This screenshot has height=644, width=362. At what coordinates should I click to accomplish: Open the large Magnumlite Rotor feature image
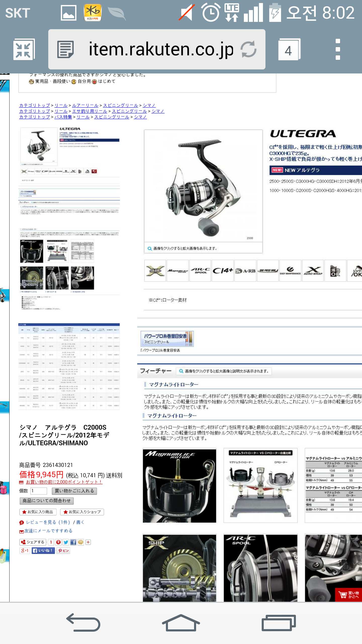pos(179,486)
